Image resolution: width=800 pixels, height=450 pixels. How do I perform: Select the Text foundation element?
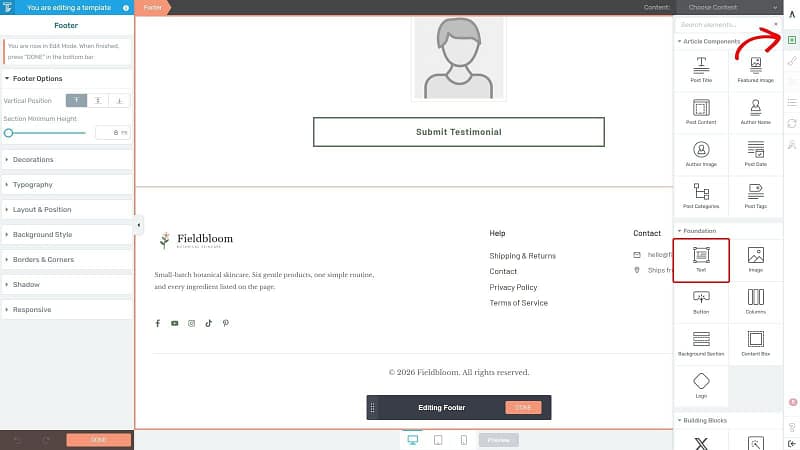(x=701, y=260)
